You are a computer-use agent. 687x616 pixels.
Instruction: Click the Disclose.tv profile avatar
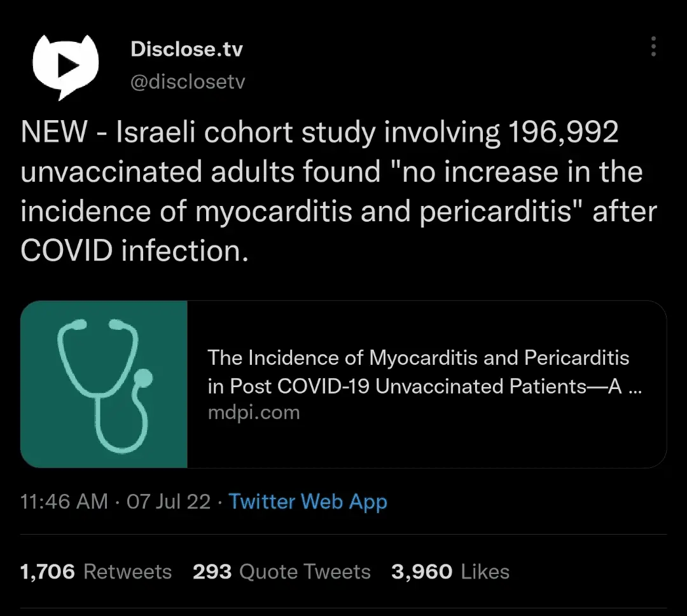[65, 66]
